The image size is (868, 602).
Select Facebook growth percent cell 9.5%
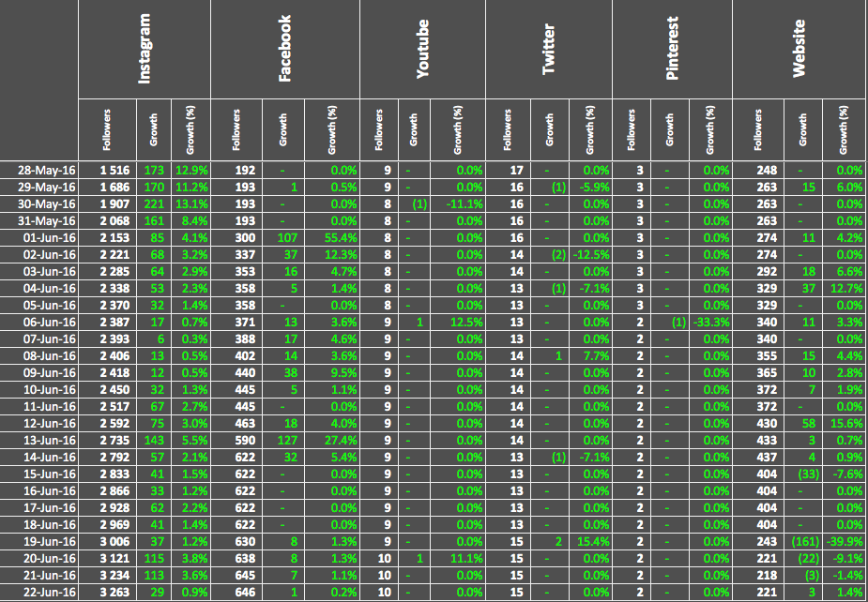pyautogui.click(x=332, y=373)
